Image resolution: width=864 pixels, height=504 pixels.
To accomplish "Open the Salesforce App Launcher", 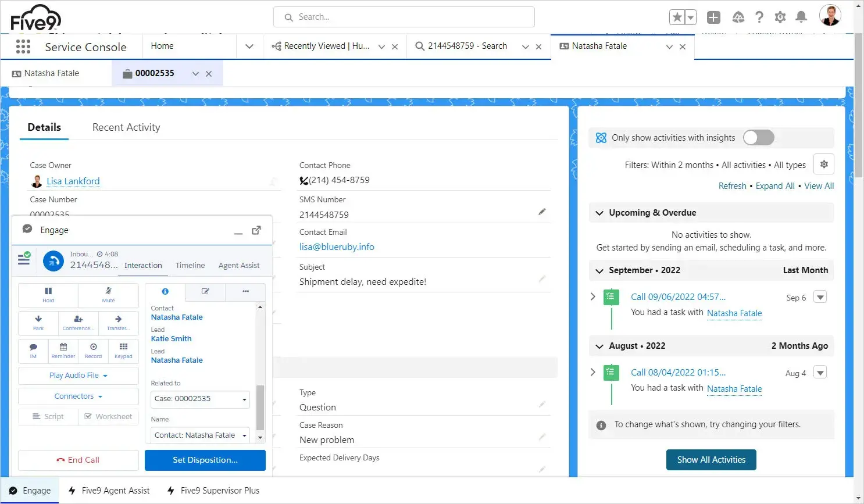I will [x=23, y=47].
